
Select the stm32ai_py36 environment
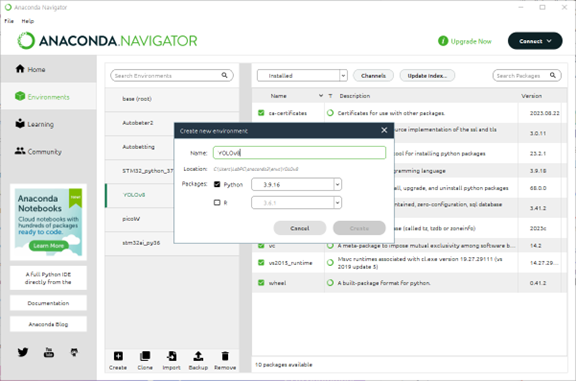(172, 242)
